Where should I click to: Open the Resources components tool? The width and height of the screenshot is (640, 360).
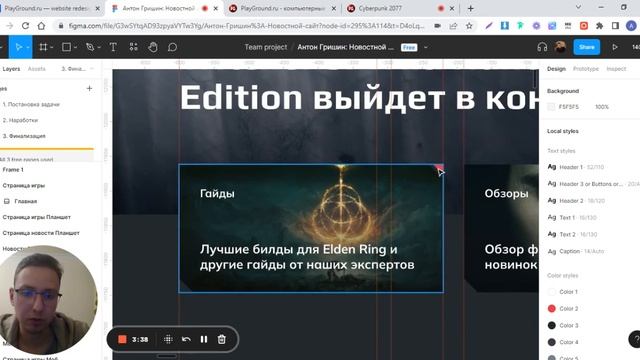point(133,47)
